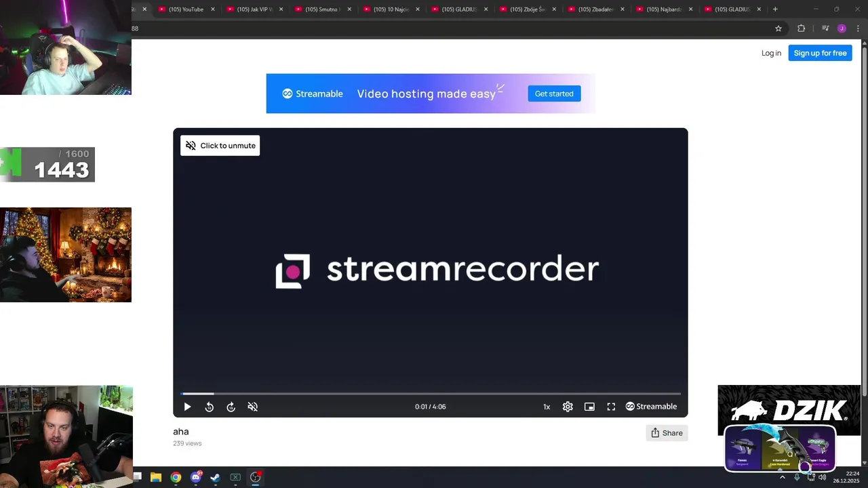This screenshot has width=868, height=488.
Task: Open the volume tray icon
Action: coord(822,477)
